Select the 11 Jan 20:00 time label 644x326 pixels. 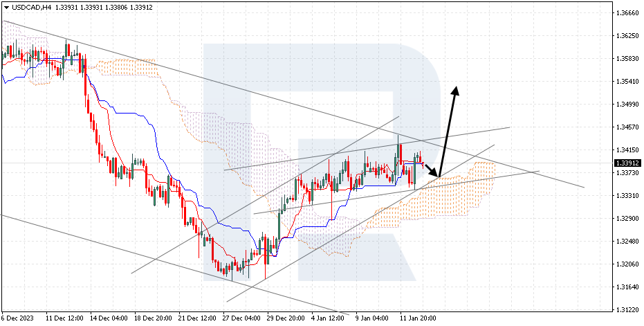(x=418, y=318)
